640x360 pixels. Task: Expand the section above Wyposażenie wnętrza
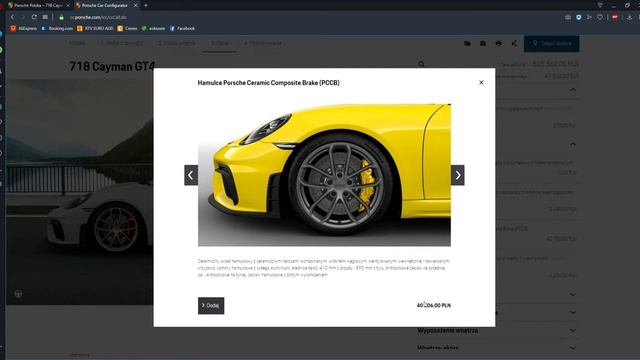click(573, 312)
